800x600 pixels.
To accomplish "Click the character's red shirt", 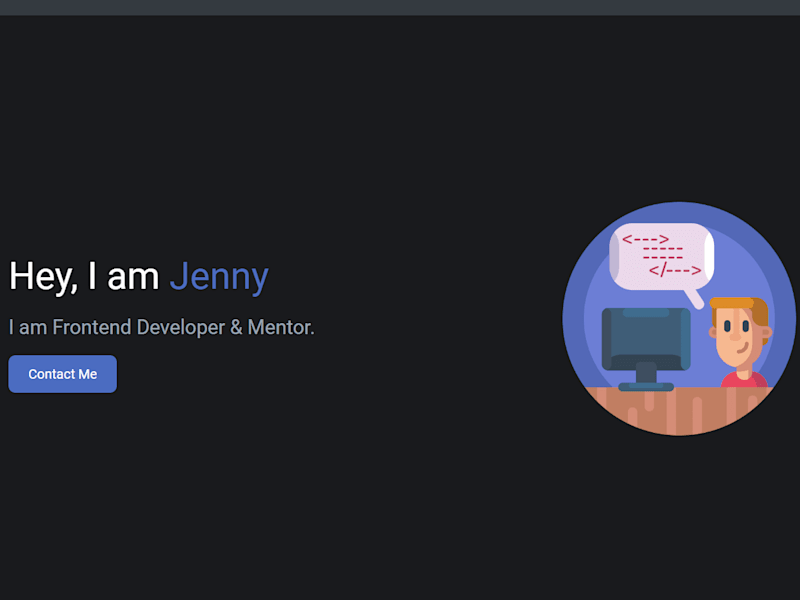I will (744, 380).
